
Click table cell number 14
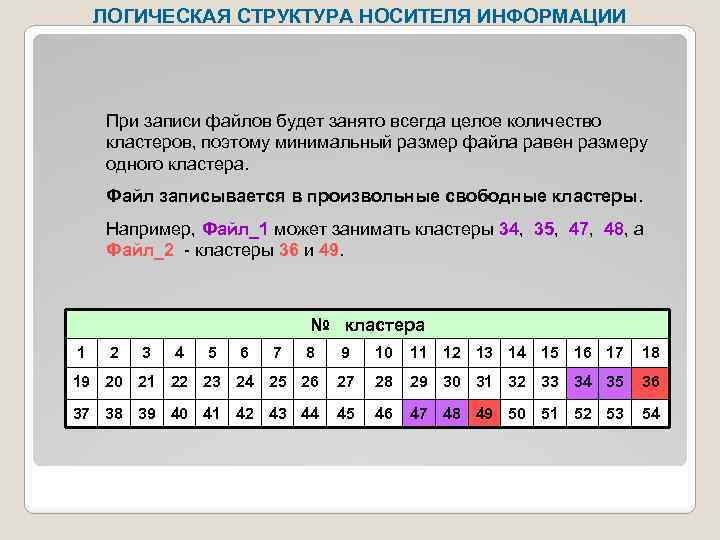(x=517, y=353)
